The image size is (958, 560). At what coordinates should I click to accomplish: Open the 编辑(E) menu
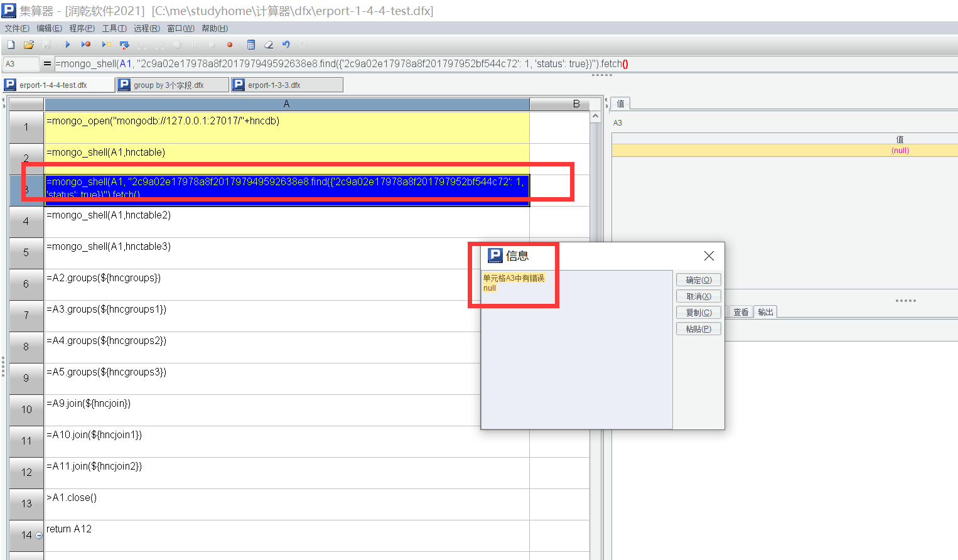pyautogui.click(x=49, y=28)
